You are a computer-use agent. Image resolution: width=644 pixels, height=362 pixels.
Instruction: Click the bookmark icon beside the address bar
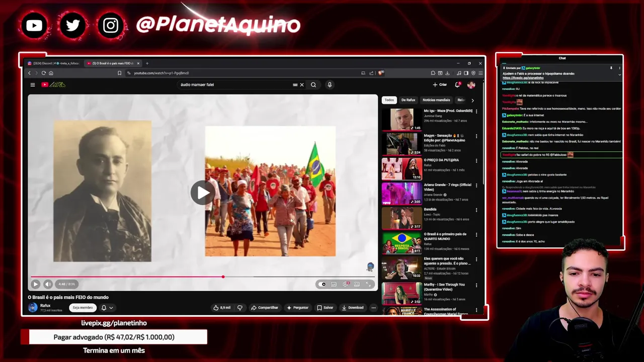tap(119, 73)
